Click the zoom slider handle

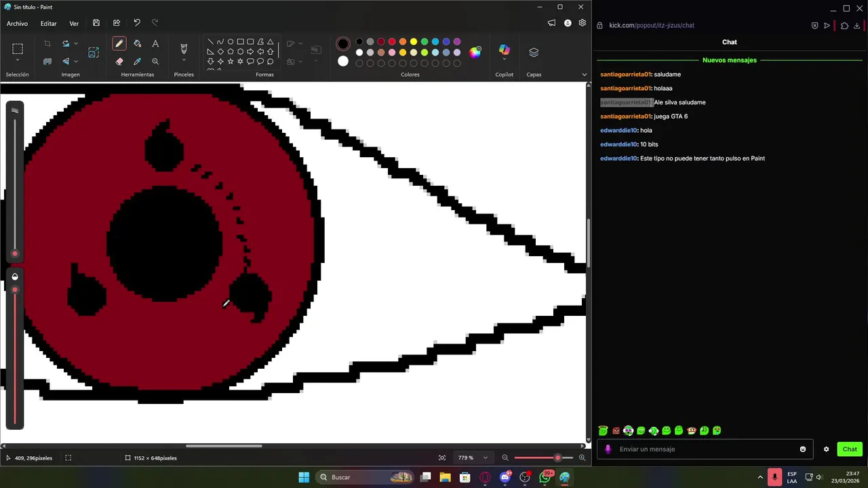(x=557, y=458)
